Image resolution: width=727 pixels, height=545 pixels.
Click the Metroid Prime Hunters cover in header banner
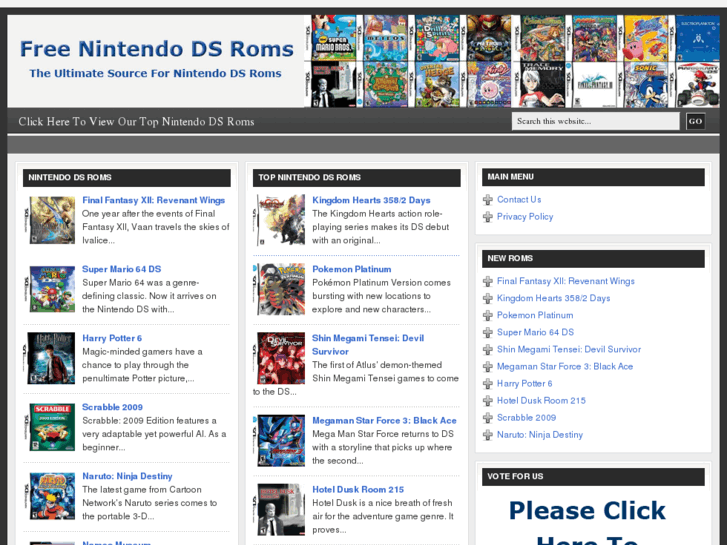488,38
